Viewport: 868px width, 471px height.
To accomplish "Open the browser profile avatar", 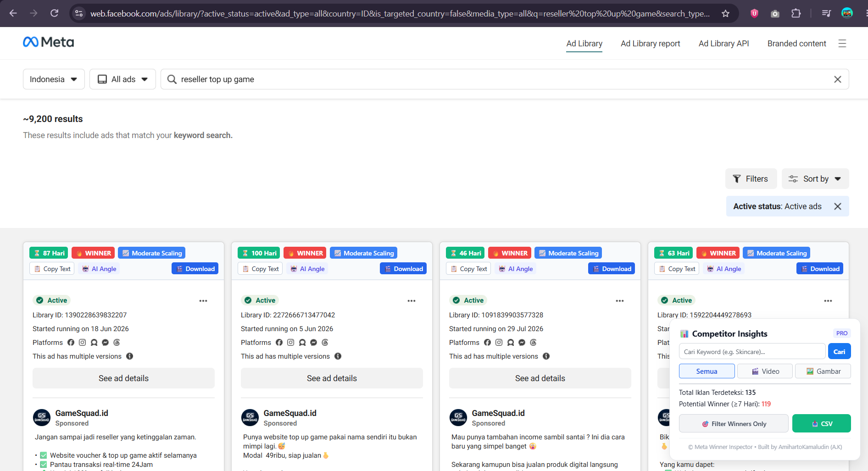I will [847, 13].
